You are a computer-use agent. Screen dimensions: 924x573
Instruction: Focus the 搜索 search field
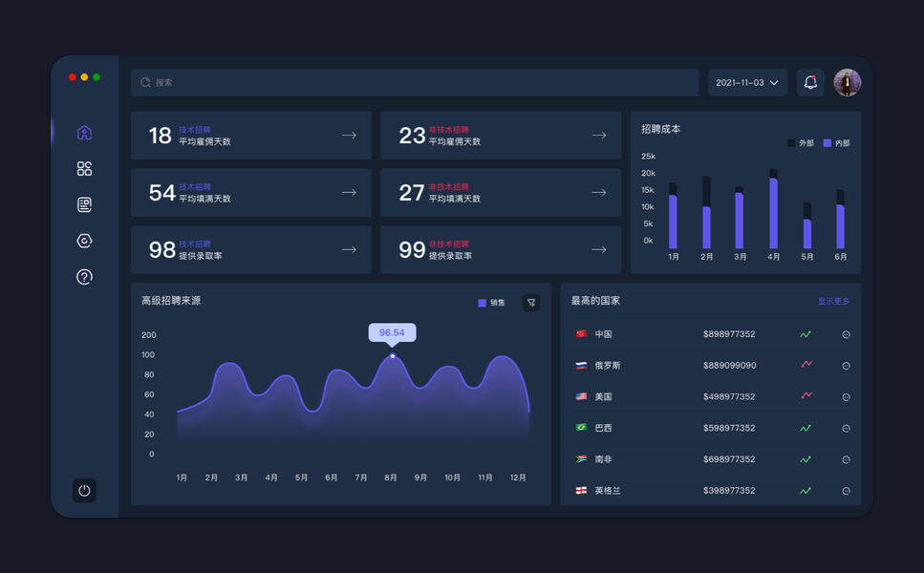[x=415, y=82]
